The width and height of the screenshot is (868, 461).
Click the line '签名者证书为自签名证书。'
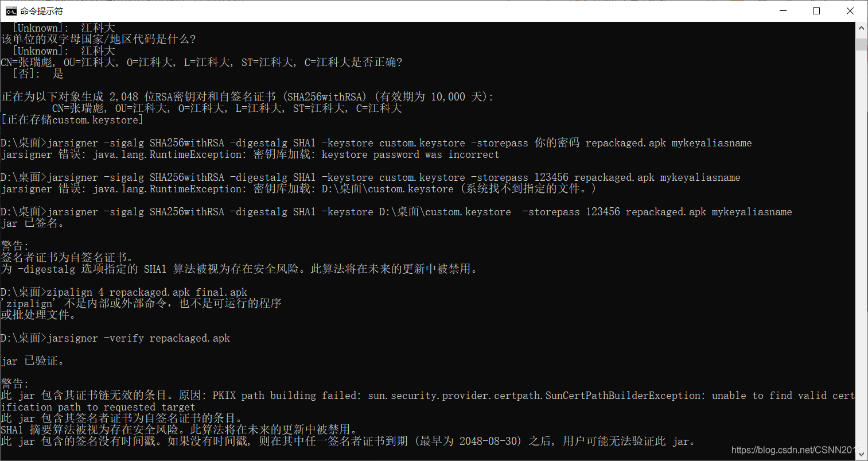pos(67,257)
